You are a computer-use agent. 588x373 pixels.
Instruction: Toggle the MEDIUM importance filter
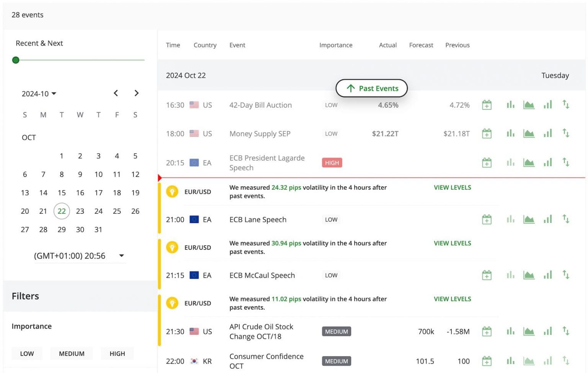coord(72,353)
